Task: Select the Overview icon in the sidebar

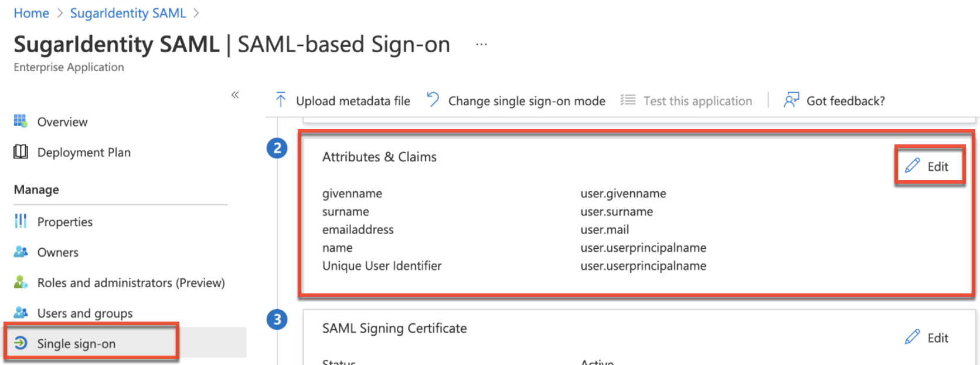Action: point(21,121)
